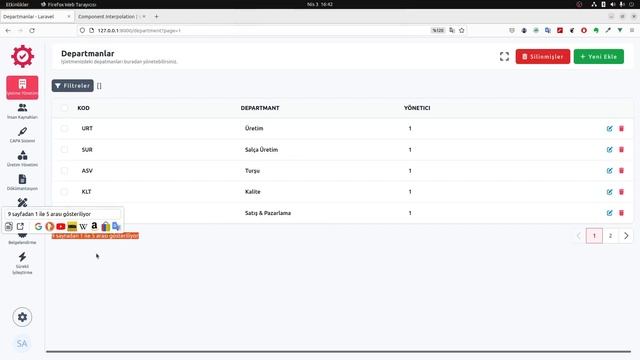
Task: Open settings gear at sidebar bottom
Action: [x=22, y=317]
